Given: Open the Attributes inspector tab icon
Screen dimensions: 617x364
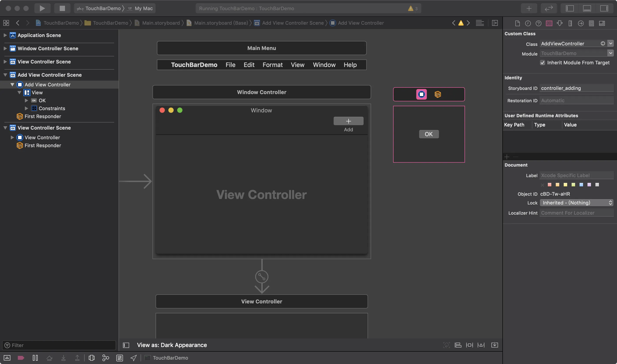Looking at the screenshot, I should 560,23.
